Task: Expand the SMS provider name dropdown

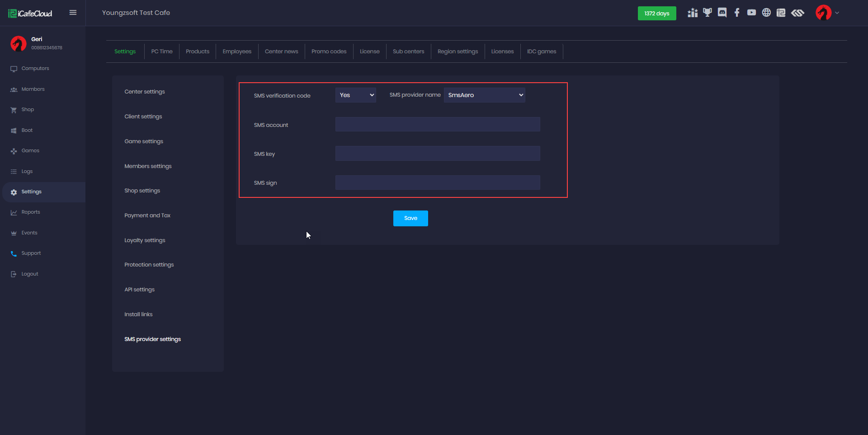Action: coord(484,95)
